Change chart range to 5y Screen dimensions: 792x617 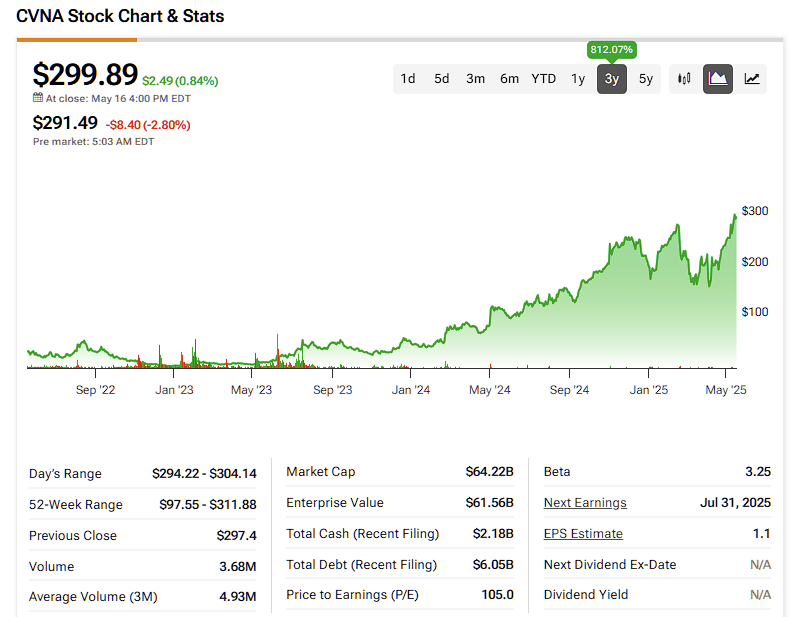point(646,79)
